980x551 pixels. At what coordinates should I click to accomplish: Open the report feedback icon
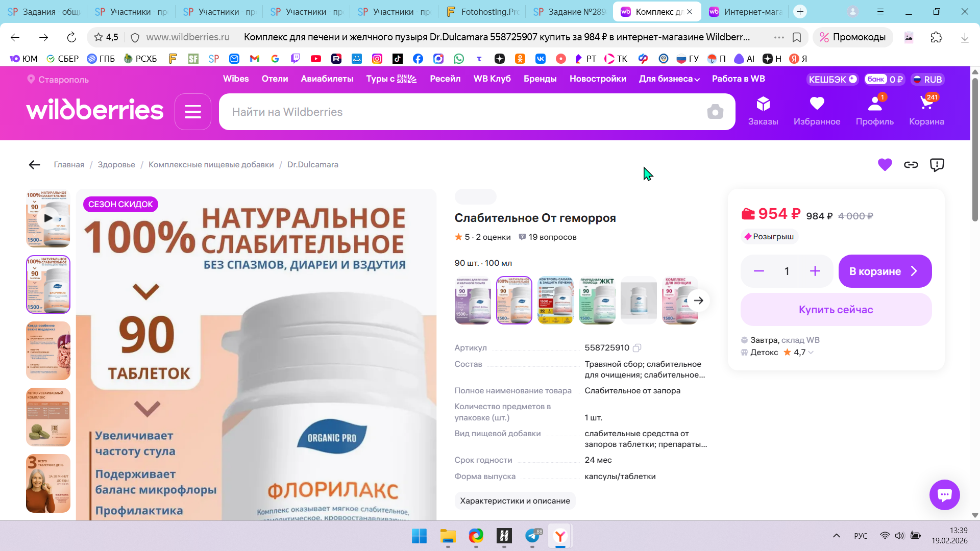(937, 165)
